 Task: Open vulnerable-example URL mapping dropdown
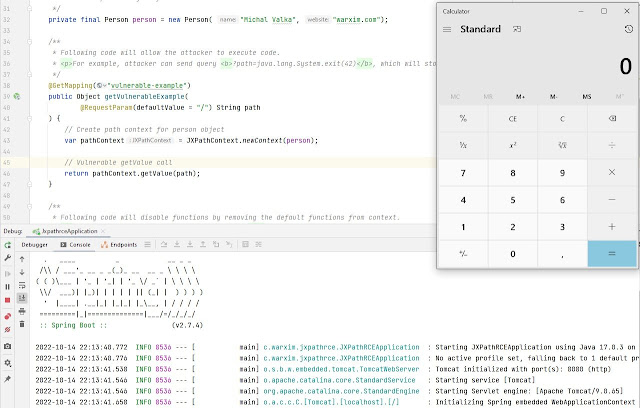tap(102, 86)
